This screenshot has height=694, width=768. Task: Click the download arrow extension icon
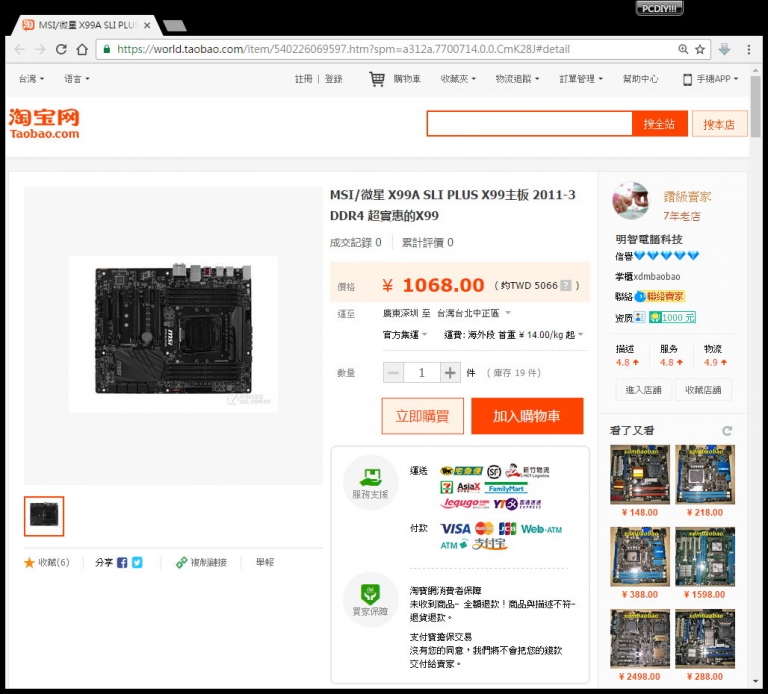coord(724,49)
